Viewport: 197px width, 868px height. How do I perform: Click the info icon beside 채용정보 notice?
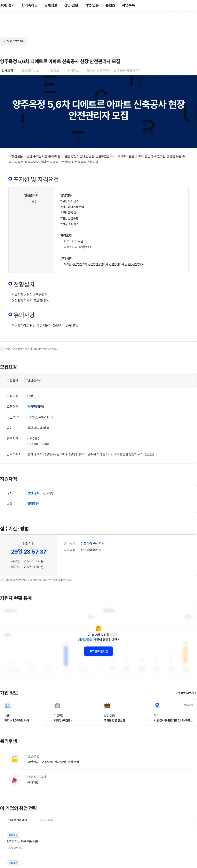point(2,349)
